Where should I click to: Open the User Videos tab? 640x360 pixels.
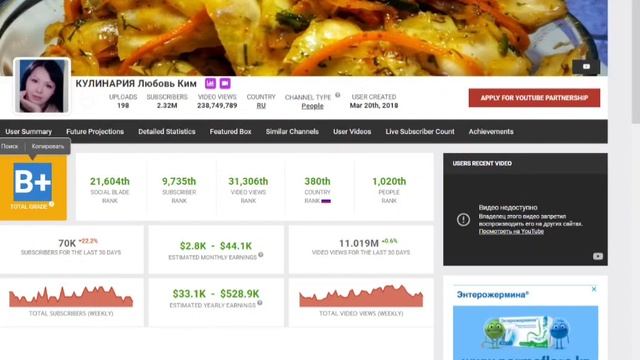[352, 131]
